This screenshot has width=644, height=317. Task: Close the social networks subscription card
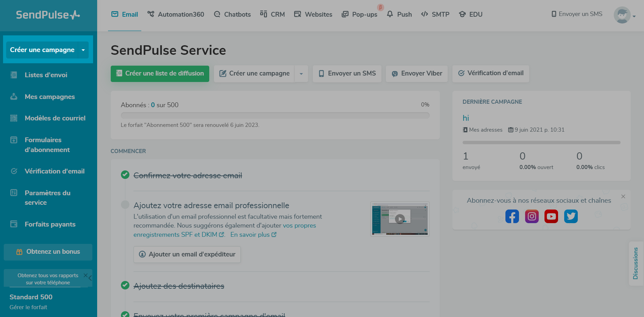[623, 197]
